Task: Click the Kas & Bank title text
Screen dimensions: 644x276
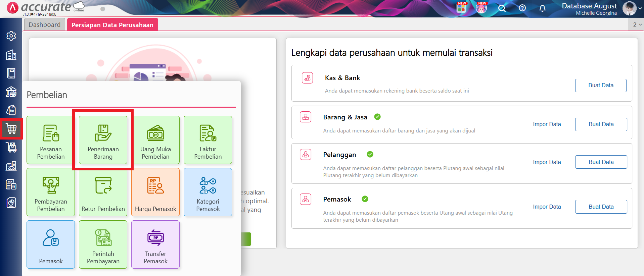Action: (342, 78)
